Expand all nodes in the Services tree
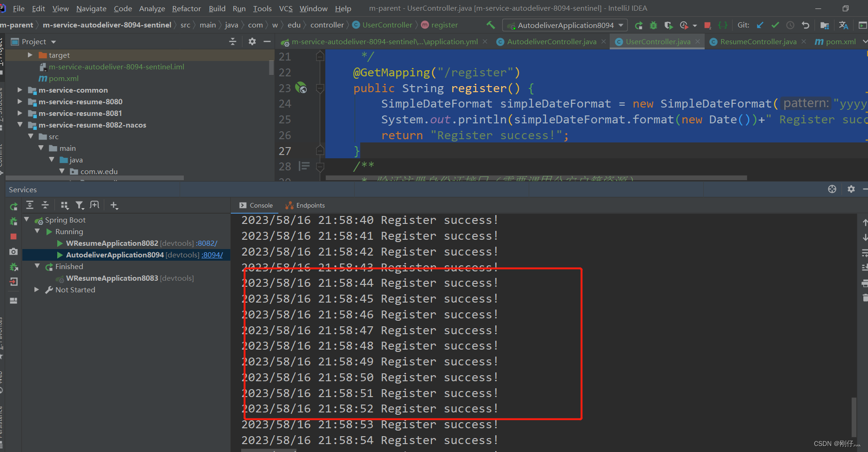 [30, 205]
